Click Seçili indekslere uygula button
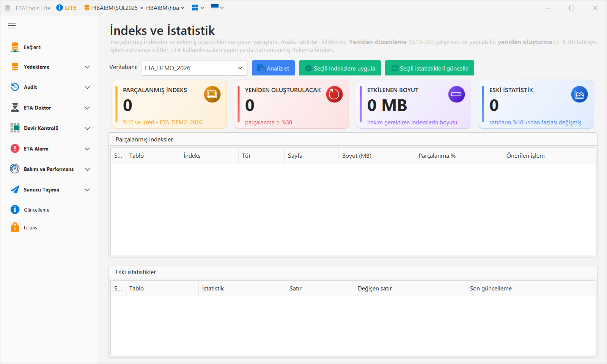The width and height of the screenshot is (607, 364). coord(340,68)
